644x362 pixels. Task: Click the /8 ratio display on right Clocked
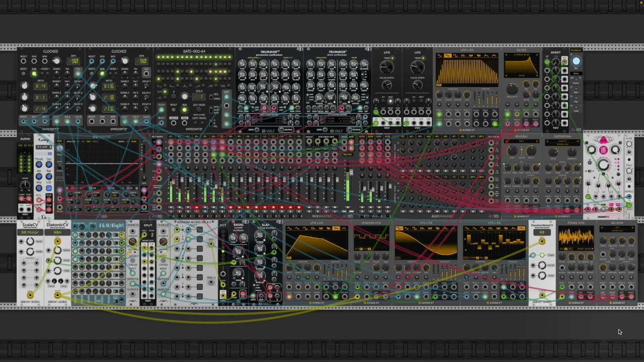point(109,98)
